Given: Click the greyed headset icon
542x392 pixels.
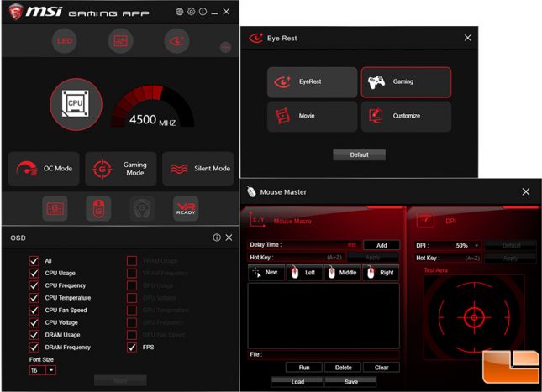Looking at the screenshot, I should tap(142, 208).
